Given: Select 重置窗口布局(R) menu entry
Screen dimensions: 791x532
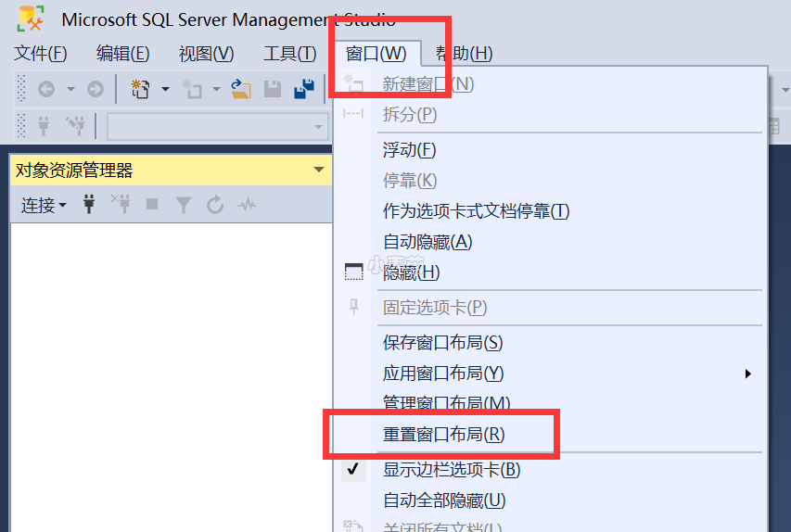Looking at the screenshot, I should (x=443, y=435).
